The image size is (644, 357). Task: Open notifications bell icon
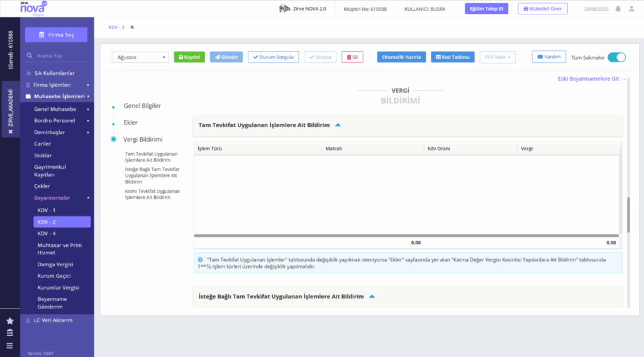618,9
